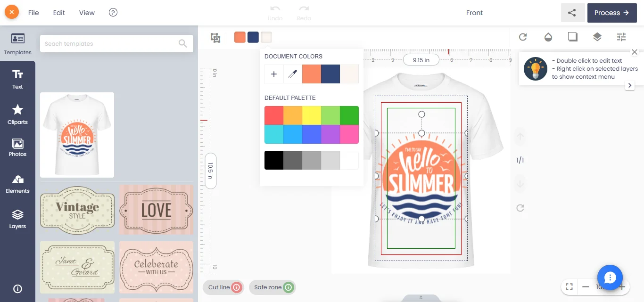Click the add new color plus button

[274, 74]
